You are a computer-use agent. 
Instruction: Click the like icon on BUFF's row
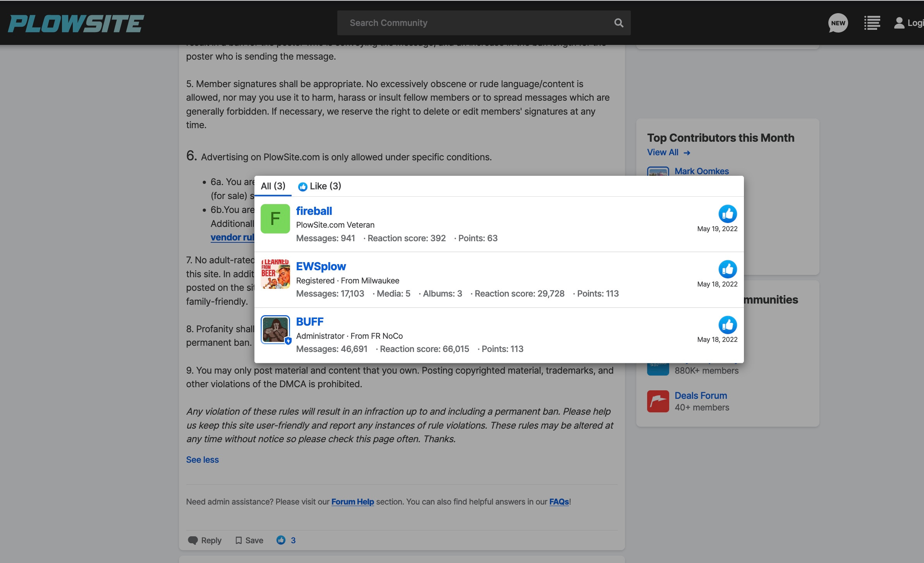pos(728,325)
